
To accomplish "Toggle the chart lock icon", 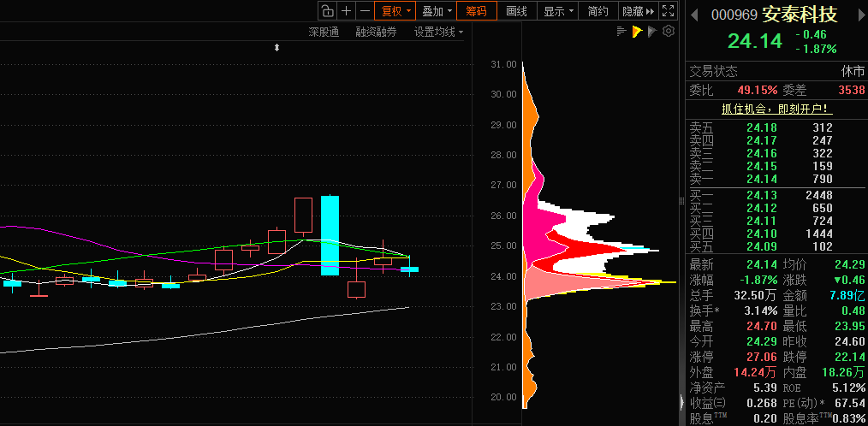I will 327,10.
